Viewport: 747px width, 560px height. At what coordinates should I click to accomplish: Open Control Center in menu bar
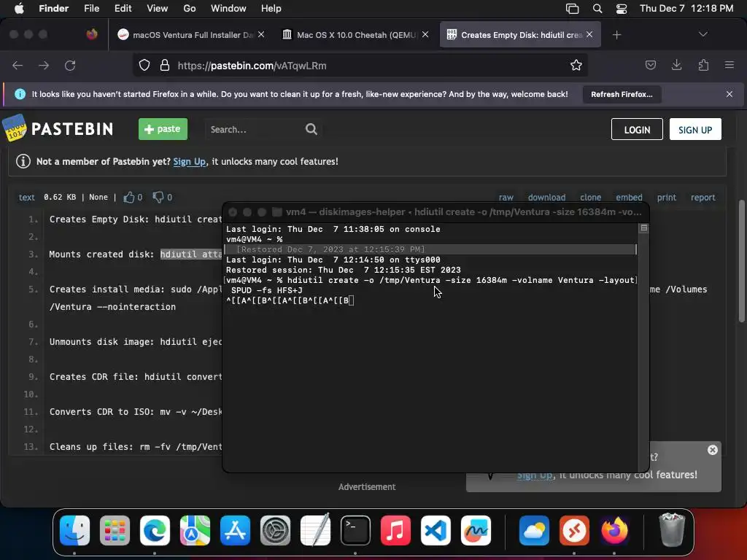[x=622, y=9]
